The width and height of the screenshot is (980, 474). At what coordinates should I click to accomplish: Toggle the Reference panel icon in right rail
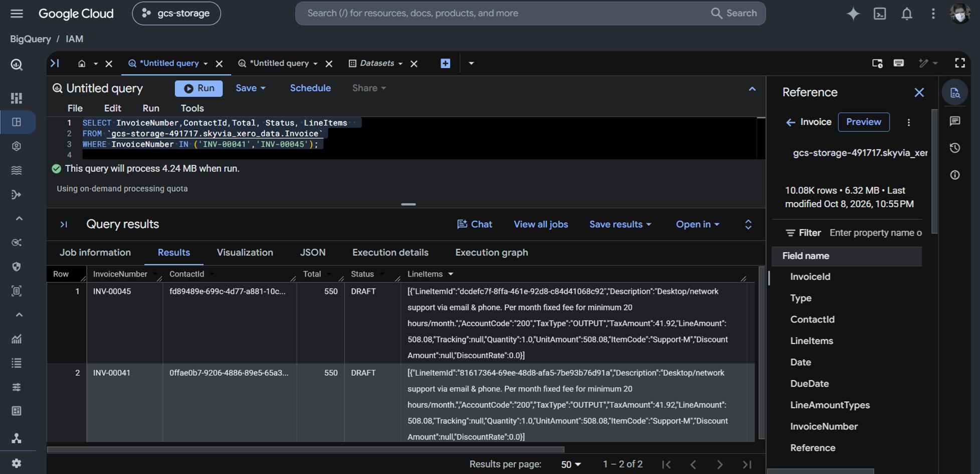[955, 93]
